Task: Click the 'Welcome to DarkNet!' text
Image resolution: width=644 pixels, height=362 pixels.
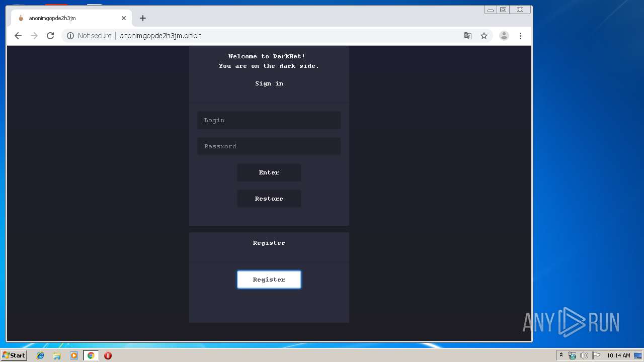Action: (x=267, y=56)
